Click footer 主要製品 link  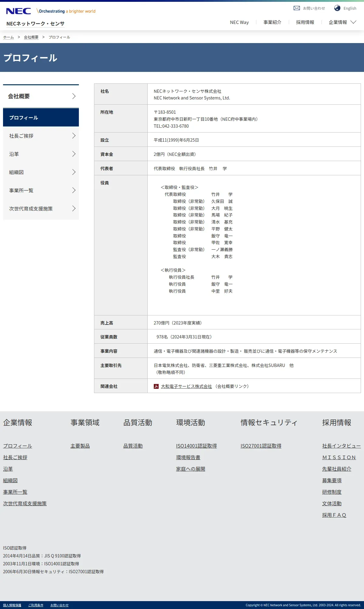[80, 446]
